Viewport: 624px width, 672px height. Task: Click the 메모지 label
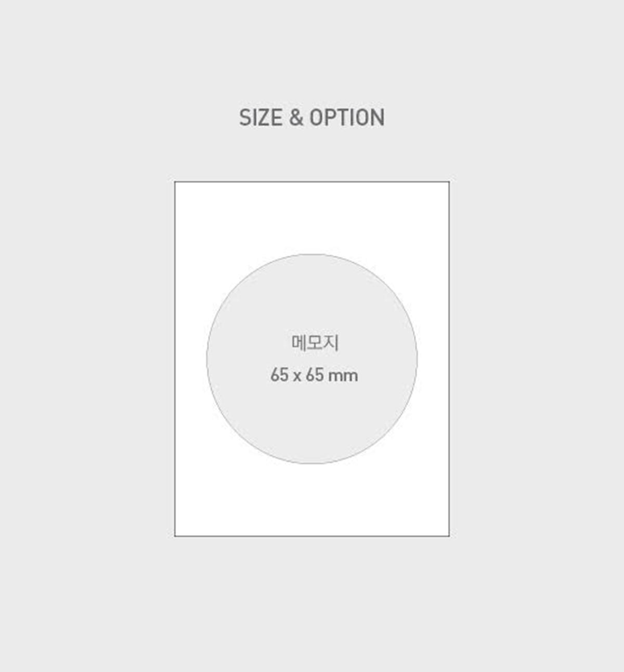pos(315,343)
